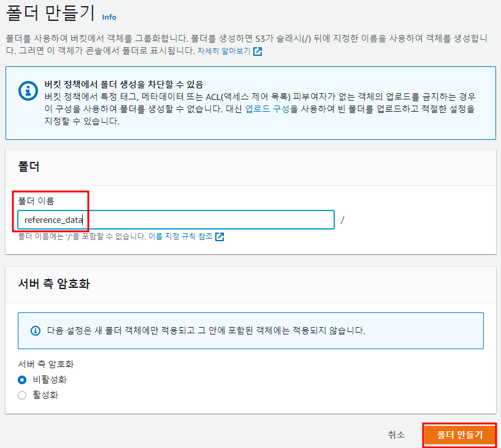Click the 폴더 section heading

[x=29, y=166]
